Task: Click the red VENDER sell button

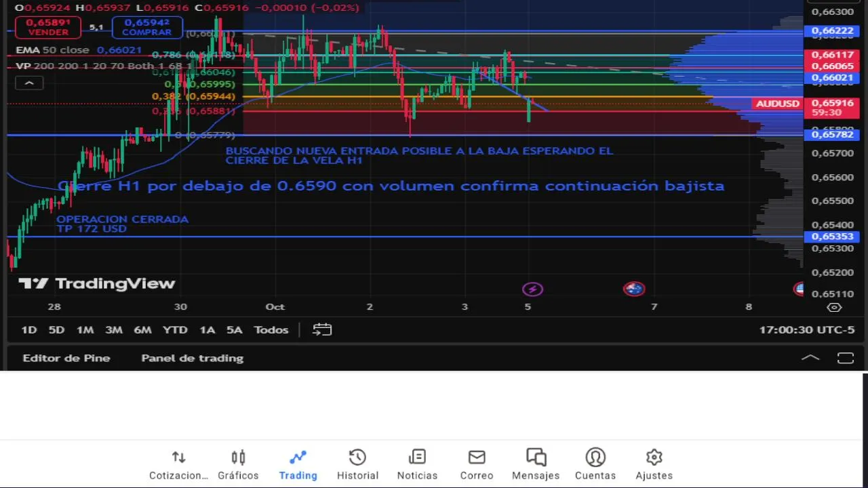Action: pyautogui.click(x=48, y=27)
